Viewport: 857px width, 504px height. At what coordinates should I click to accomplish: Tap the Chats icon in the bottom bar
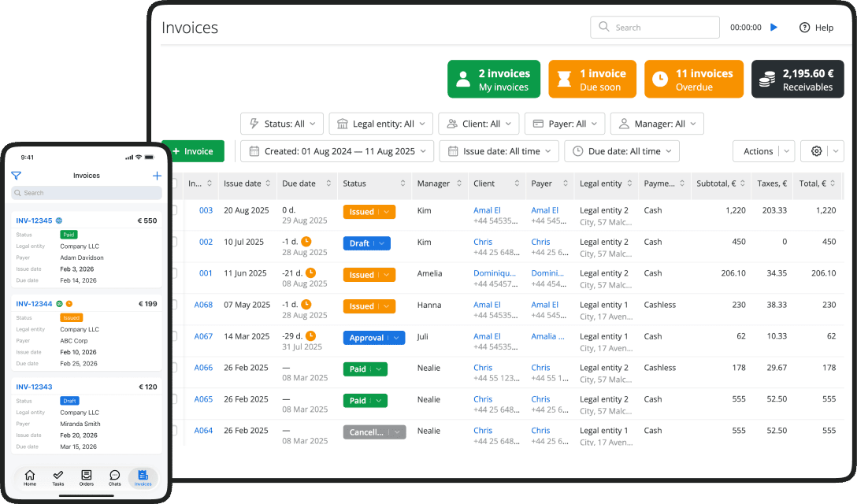click(114, 477)
